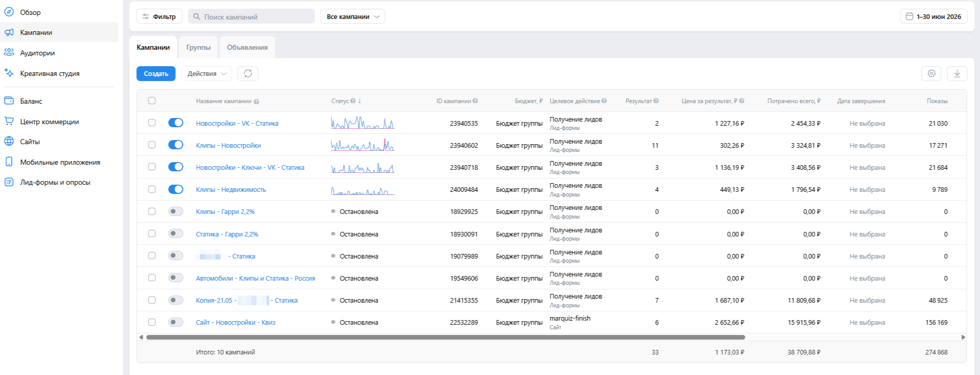This screenshot has width=980, height=375.
Task: Switch to the Объявления tab
Action: click(x=247, y=47)
